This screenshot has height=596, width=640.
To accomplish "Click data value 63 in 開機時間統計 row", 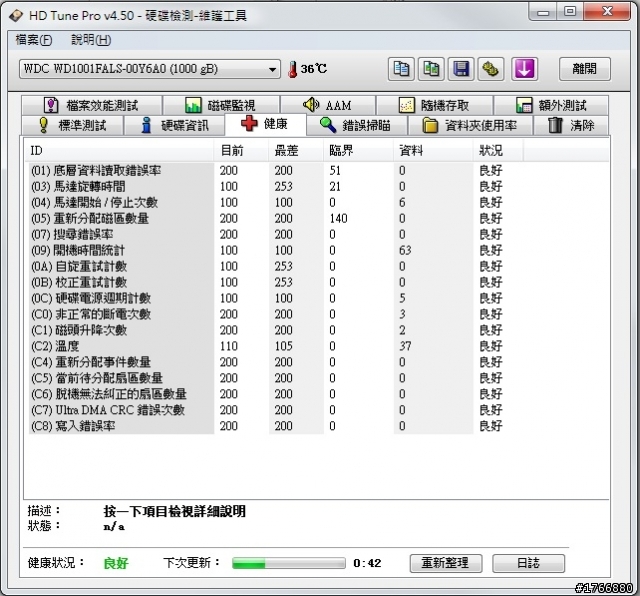I will click(x=405, y=250).
